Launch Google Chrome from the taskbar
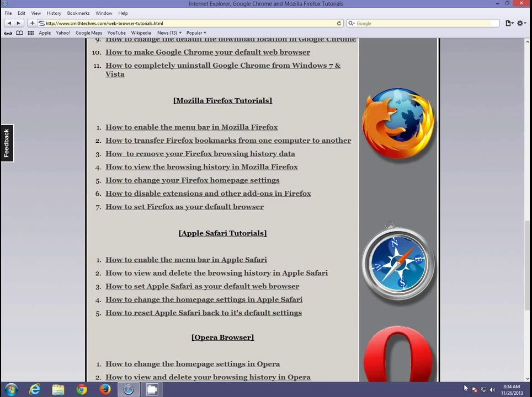The width and height of the screenshot is (532, 397). point(82,389)
